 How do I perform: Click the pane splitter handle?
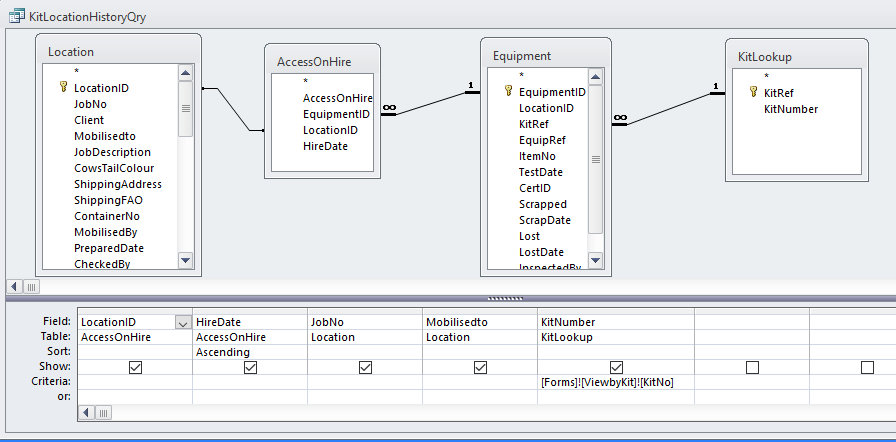coord(505,298)
